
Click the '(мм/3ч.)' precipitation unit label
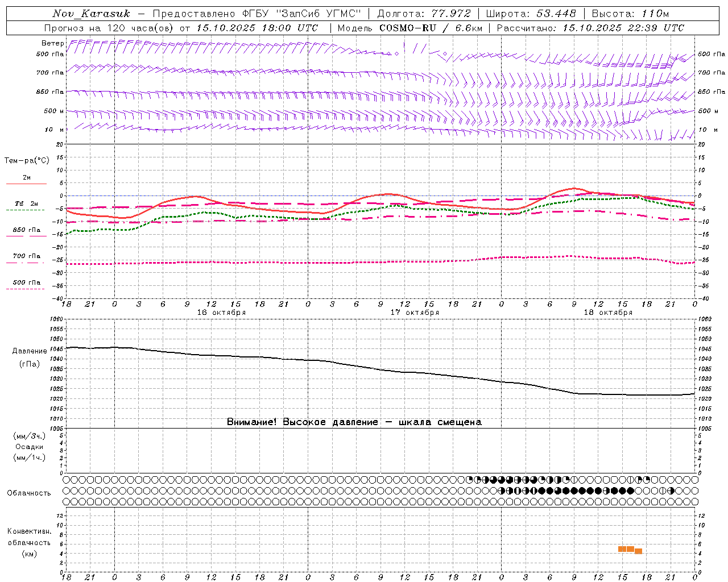point(30,436)
